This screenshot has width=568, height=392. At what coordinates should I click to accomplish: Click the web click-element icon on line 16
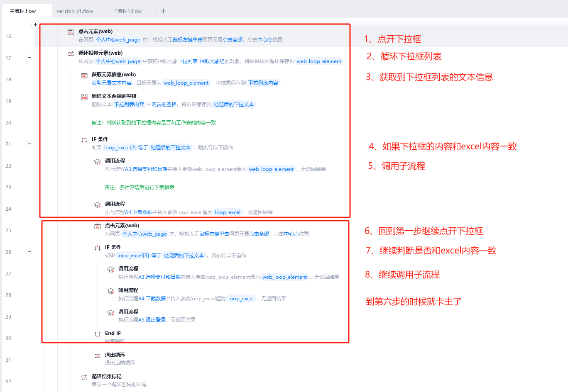coord(71,32)
